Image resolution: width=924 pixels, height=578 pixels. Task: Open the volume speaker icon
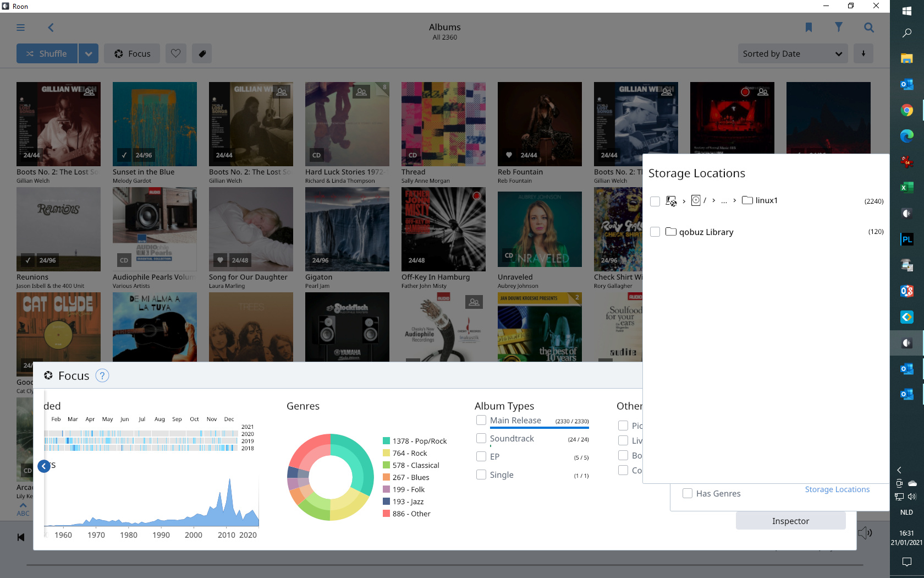865,532
